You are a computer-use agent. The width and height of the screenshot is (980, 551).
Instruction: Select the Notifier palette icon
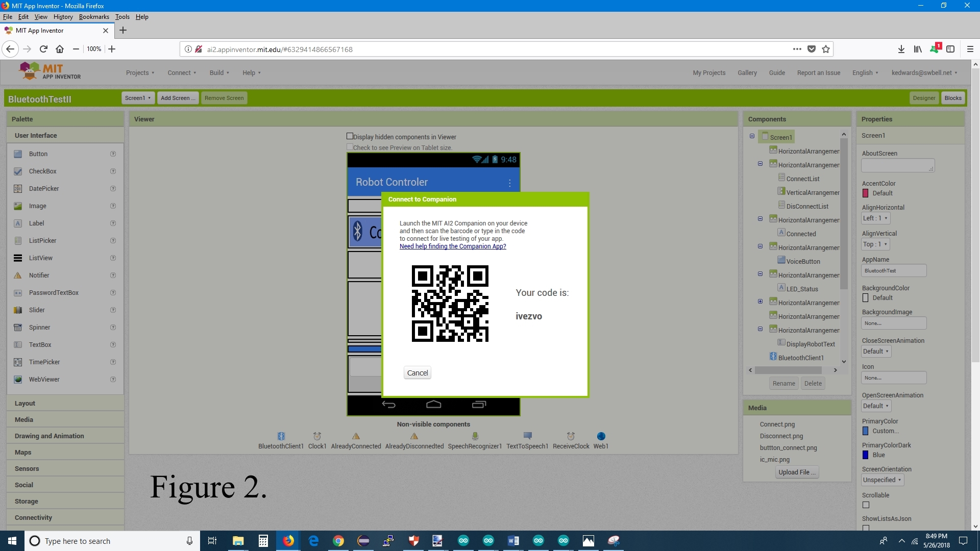pos(18,275)
